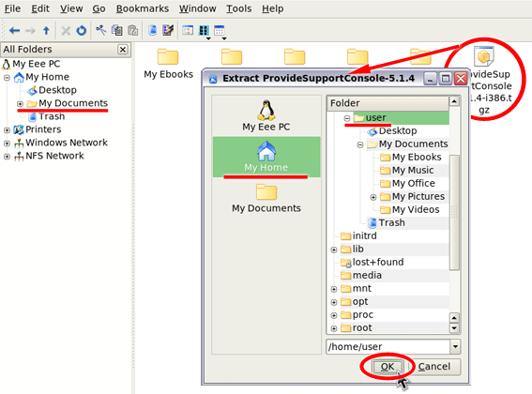Expand My Documents in sidebar tree
Image resolution: width=532 pixels, height=394 pixels.
pos(20,104)
